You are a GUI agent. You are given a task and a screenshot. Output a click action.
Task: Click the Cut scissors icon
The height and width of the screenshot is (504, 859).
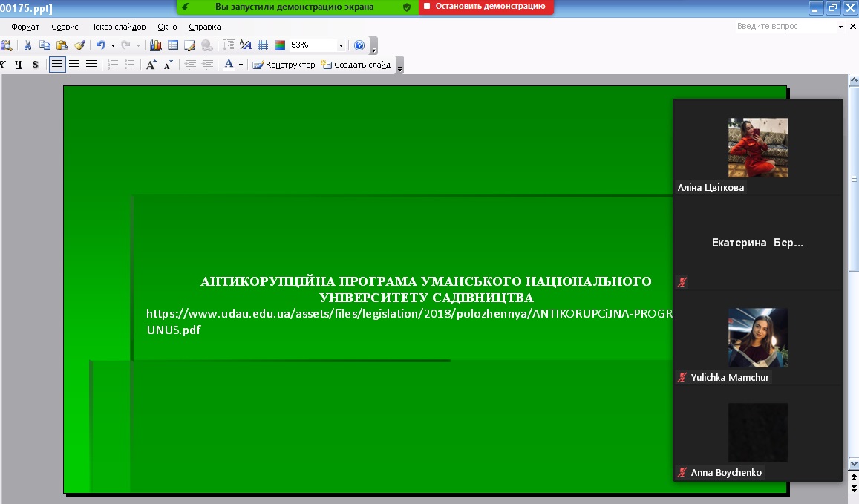coord(27,45)
